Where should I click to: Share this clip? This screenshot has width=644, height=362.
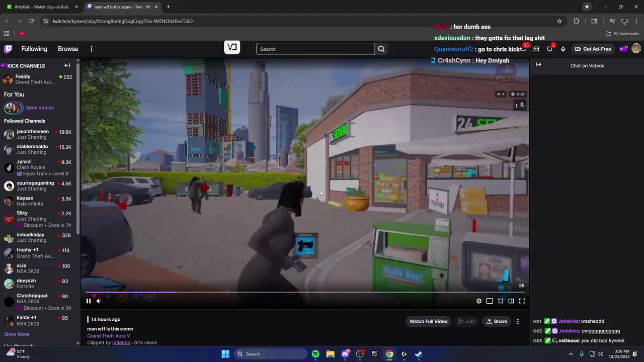pyautogui.click(x=497, y=321)
